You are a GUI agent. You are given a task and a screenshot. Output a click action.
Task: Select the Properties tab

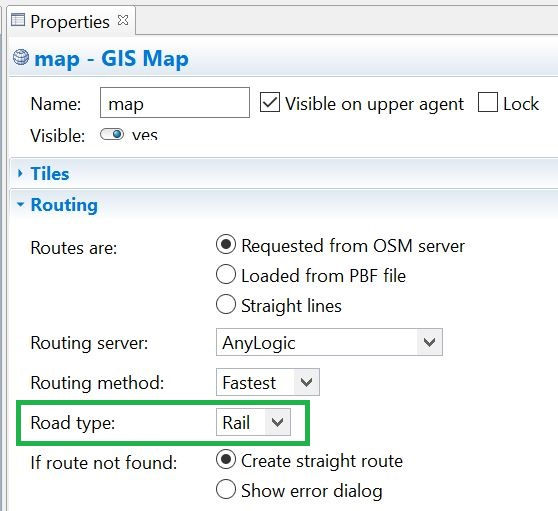(70, 22)
